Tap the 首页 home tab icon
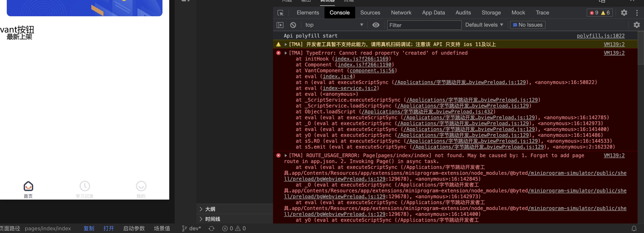The width and height of the screenshot is (644, 233). (28, 186)
